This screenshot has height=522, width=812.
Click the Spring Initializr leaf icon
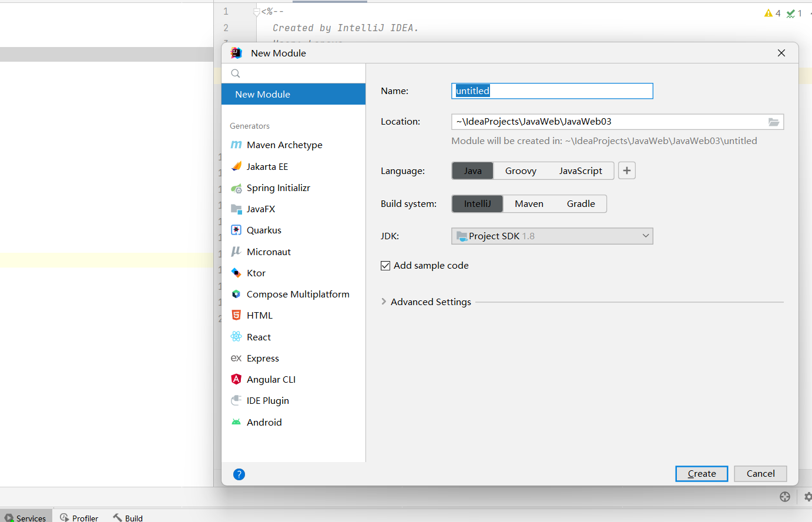click(236, 188)
